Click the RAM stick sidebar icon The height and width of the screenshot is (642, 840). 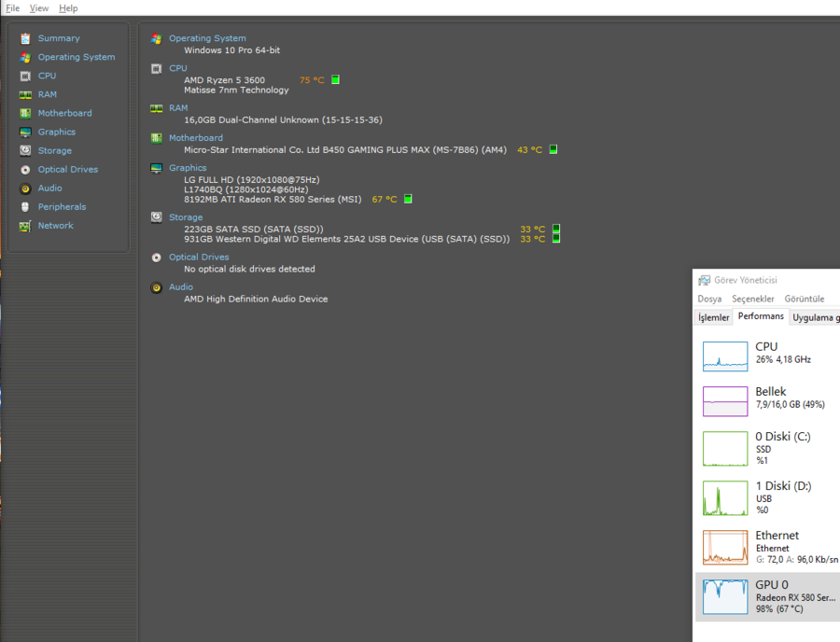click(x=25, y=95)
